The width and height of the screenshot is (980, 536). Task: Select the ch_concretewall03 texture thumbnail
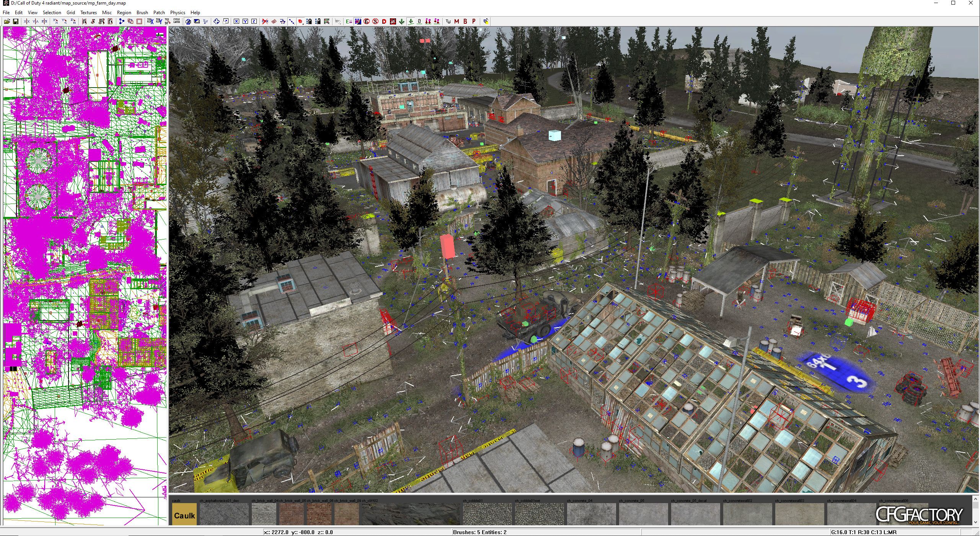(799, 514)
